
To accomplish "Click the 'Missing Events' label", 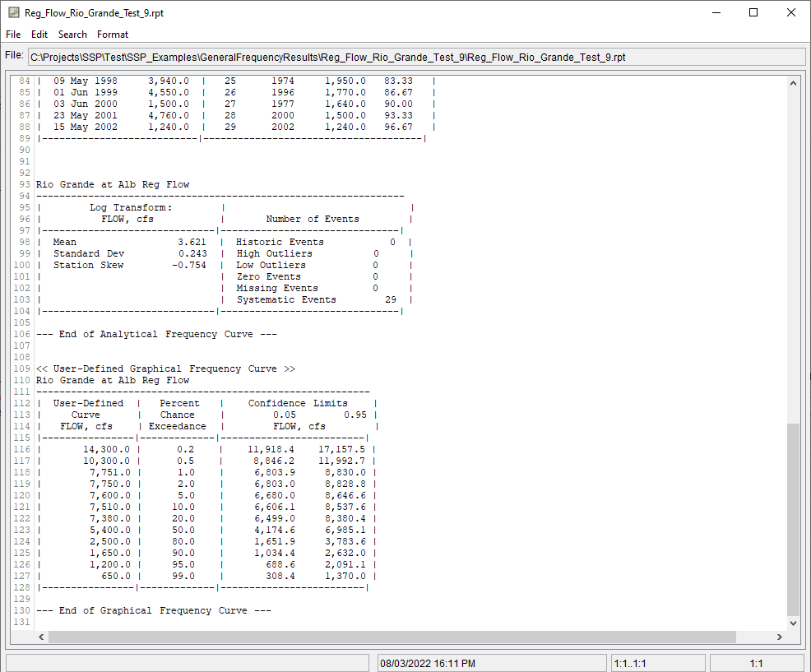I will [277, 288].
